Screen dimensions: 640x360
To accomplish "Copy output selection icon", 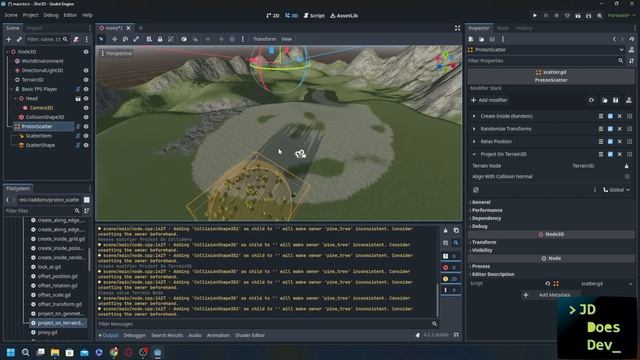I will pyautogui.click(x=456, y=231).
